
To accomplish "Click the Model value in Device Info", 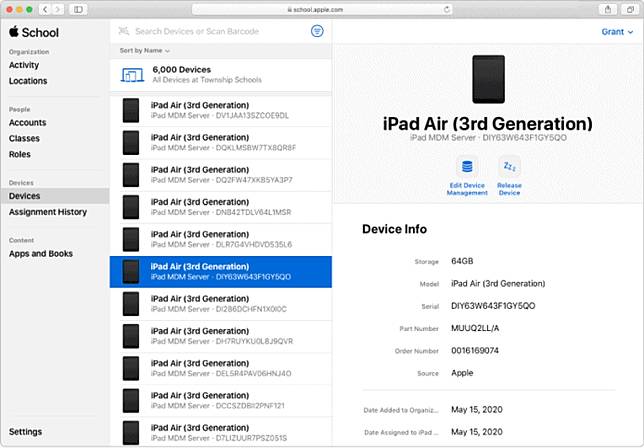I will point(498,284).
